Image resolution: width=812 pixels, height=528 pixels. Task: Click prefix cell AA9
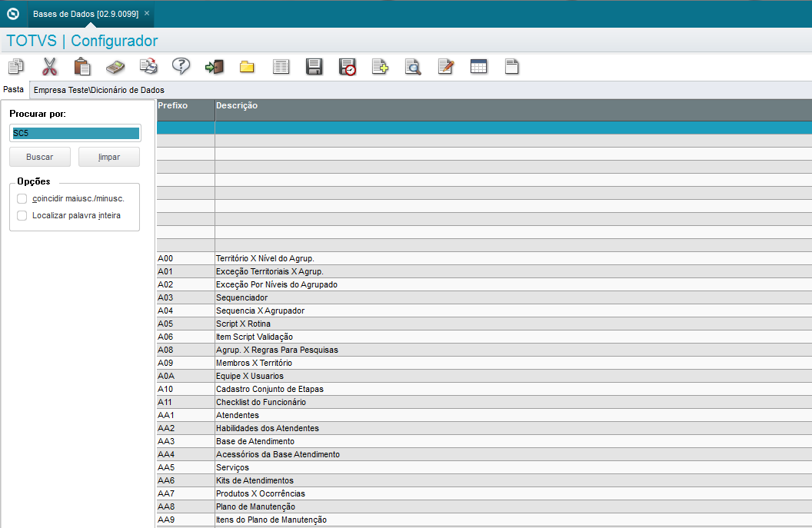[x=185, y=520]
